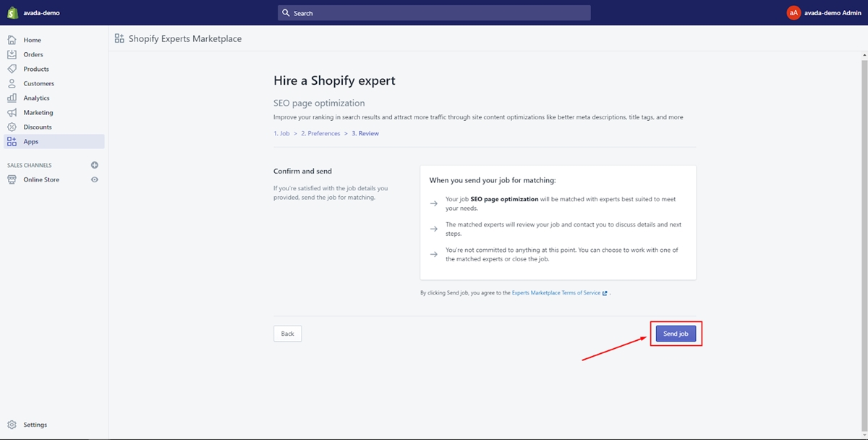Click the search magnifier icon
Image resolution: width=868 pixels, height=440 pixels.
click(x=286, y=13)
